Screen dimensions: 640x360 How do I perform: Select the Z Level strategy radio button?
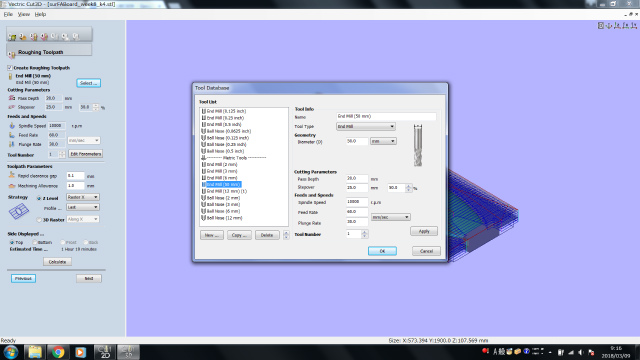[x=39, y=198]
